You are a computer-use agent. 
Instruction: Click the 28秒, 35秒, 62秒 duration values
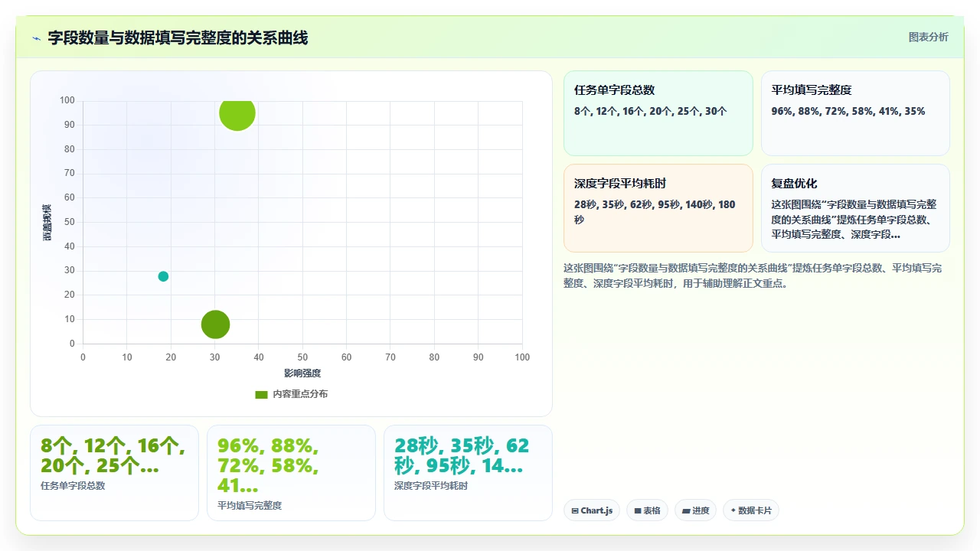click(655, 212)
